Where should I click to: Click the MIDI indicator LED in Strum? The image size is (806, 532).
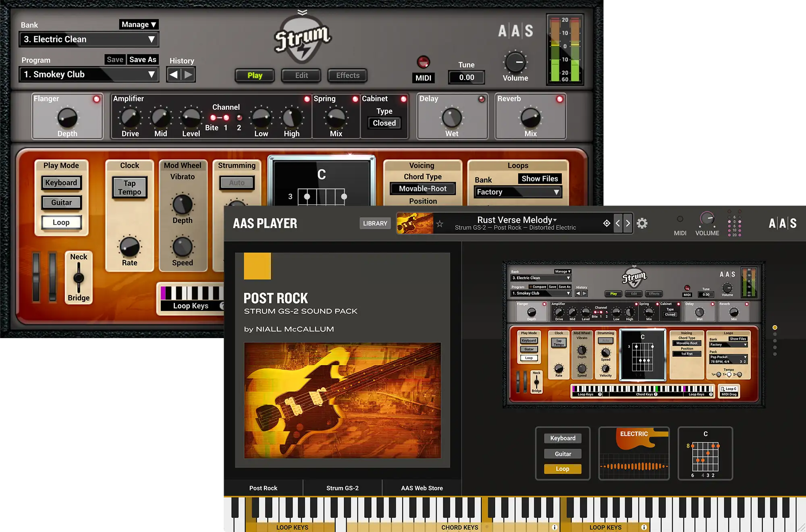tap(423, 62)
